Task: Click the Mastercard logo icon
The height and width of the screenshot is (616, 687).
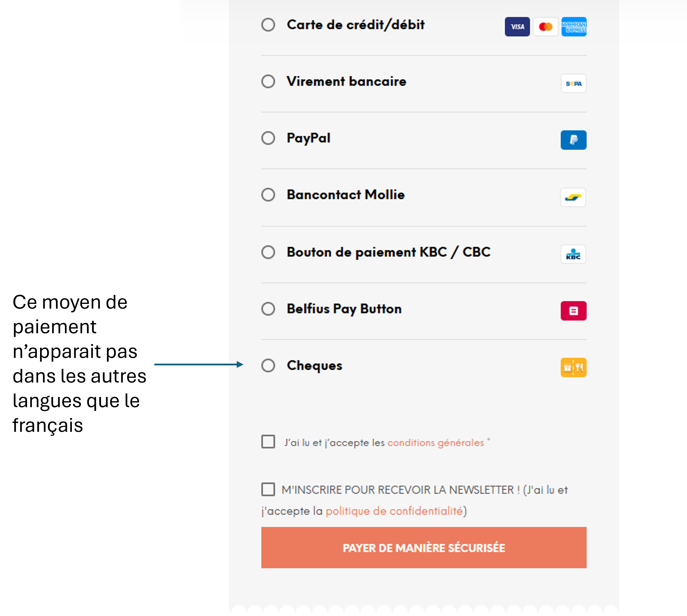Action: (x=545, y=27)
